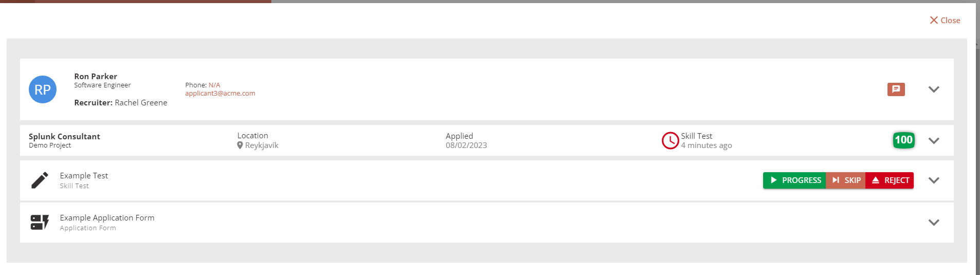Expand the Ron Parker applicant card
Screen dimensions: 980x275
pyautogui.click(x=934, y=89)
